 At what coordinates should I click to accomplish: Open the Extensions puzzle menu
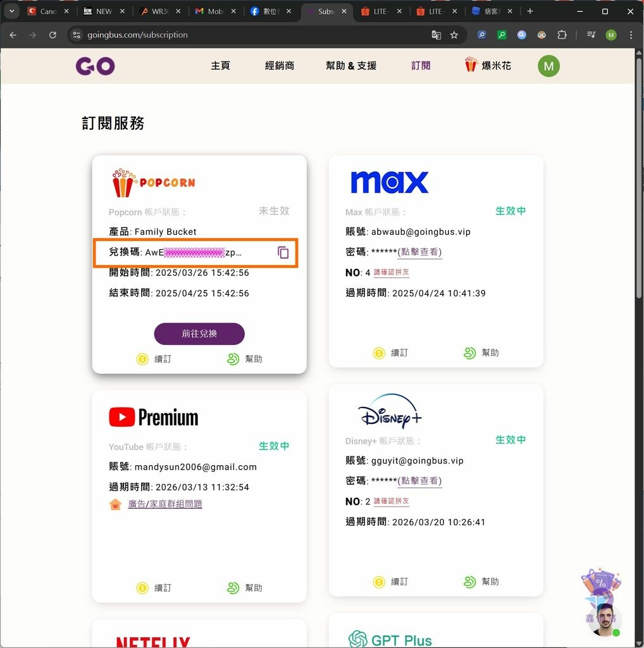[562, 35]
